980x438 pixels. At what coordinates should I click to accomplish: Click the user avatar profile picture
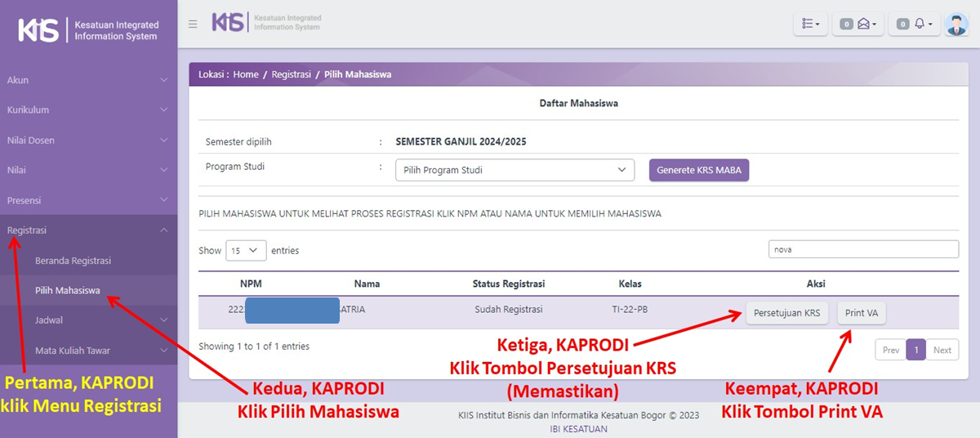point(955,25)
